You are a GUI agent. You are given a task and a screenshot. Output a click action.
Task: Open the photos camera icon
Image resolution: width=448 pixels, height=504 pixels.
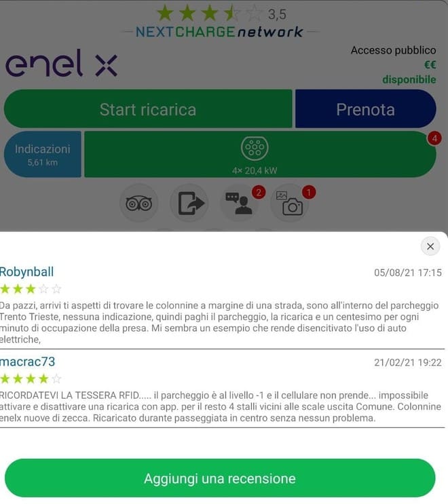click(289, 203)
